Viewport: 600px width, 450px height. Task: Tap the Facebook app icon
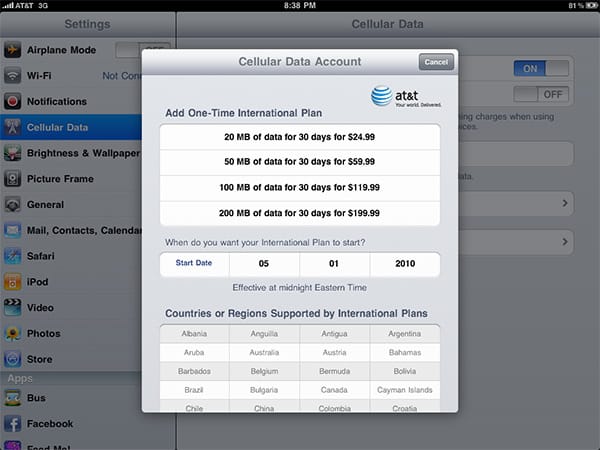point(13,424)
